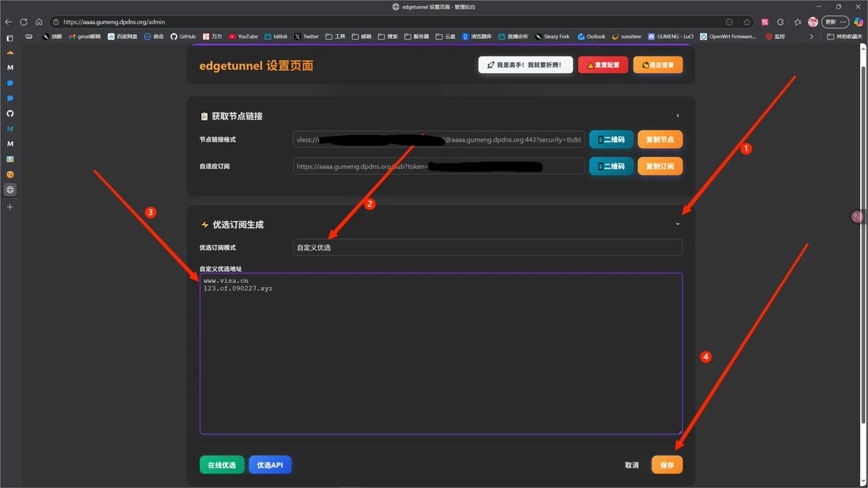Click 我是高手！我就要折腾！ button

click(x=525, y=65)
